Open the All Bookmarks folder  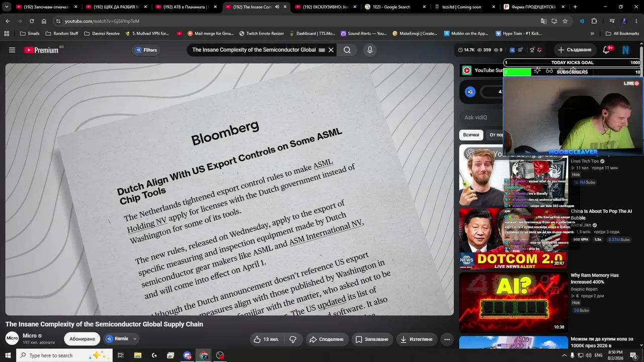pyautogui.click(x=622, y=33)
